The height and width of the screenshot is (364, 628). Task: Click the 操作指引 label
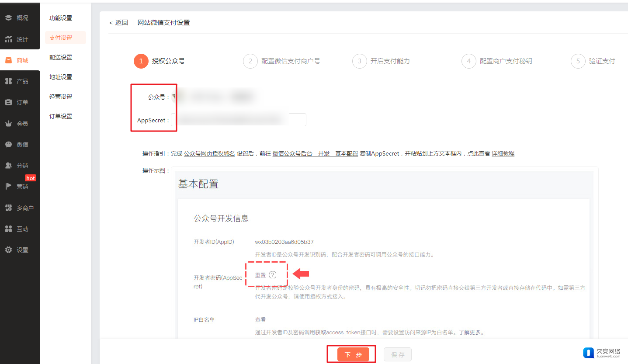coord(156,153)
